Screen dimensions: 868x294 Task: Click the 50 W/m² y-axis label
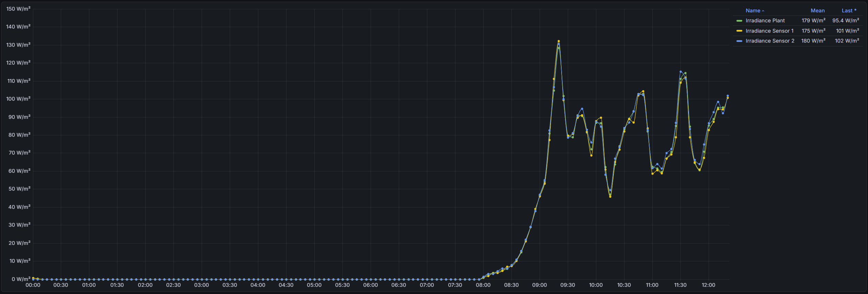click(20, 189)
